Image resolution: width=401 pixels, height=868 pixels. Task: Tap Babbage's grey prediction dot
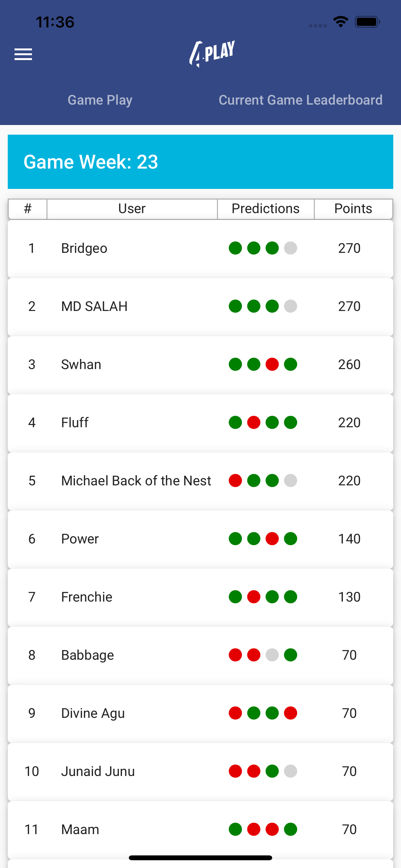pyautogui.click(x=272, y=655)
